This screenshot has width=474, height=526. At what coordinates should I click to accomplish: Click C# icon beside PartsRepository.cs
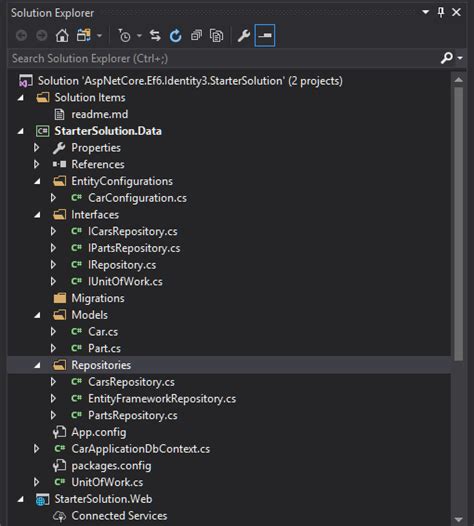pyautogui.click(x=76, y=415)
